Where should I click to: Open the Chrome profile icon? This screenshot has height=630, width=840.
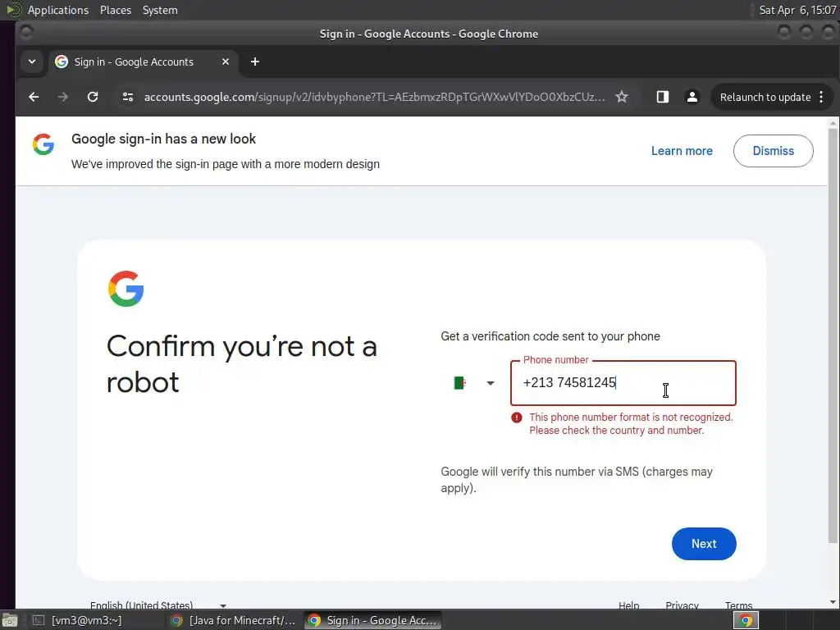[x=692, y=97]
